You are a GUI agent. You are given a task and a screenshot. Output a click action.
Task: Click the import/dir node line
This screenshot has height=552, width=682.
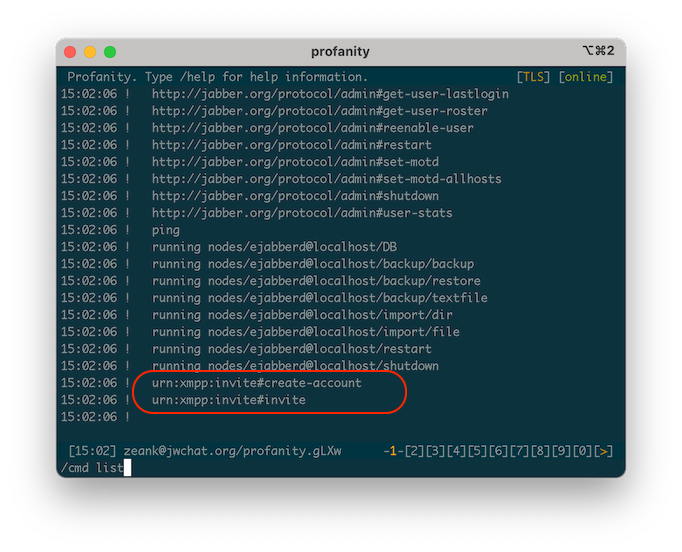coord(302,315)
